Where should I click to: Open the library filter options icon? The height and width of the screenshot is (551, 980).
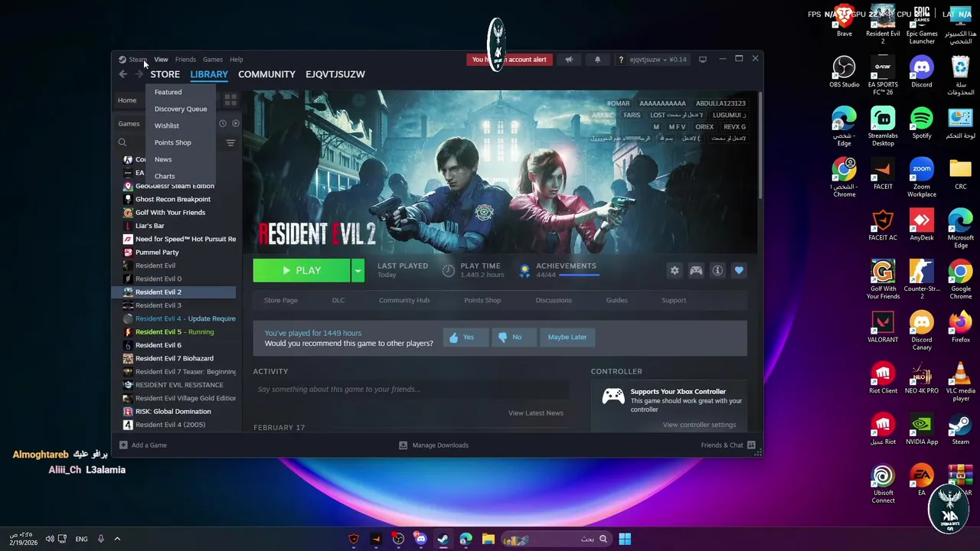coord(230,142)
